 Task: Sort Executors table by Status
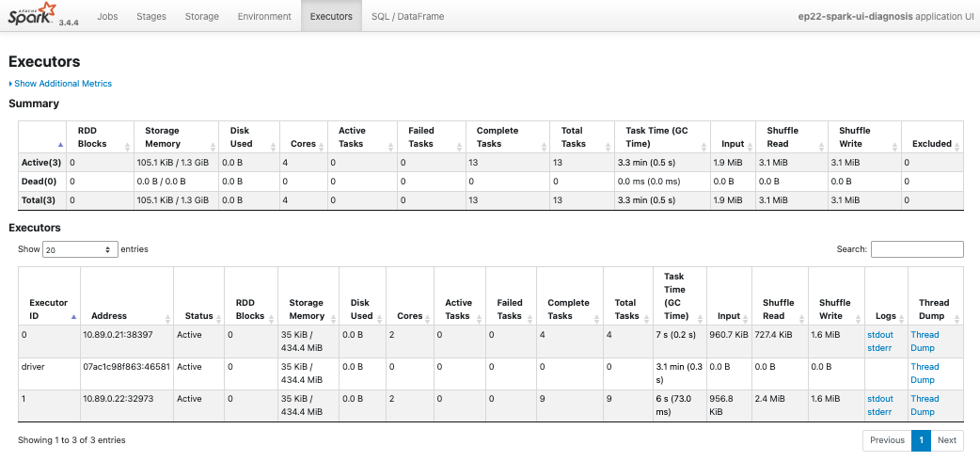198,295
